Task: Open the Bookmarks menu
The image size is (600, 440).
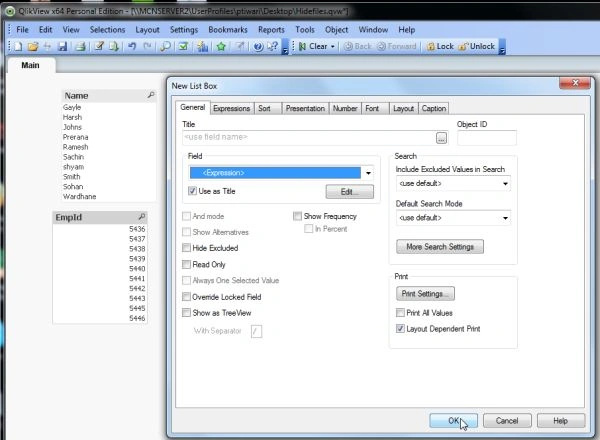Action: pos(228,29)
